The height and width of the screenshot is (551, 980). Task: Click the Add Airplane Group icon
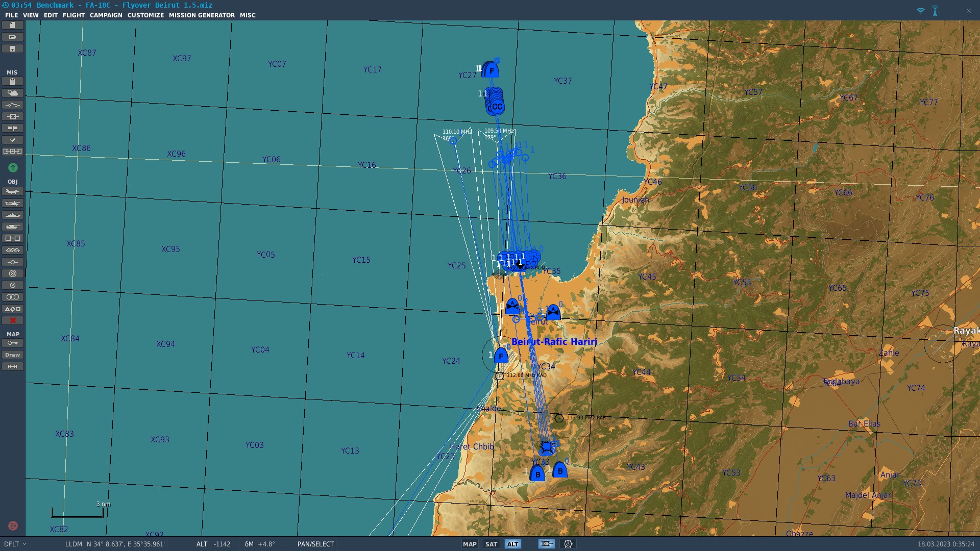pos(13,192)
